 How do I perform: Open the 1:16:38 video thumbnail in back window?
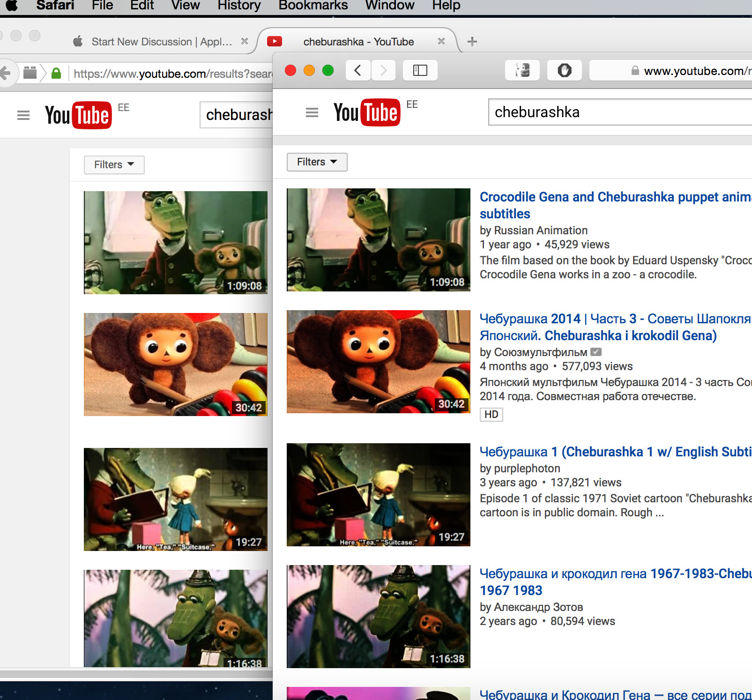176,618
